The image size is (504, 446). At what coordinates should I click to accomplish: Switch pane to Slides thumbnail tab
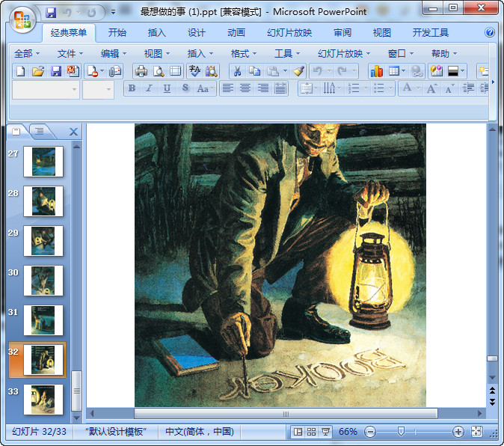[16, 131]
